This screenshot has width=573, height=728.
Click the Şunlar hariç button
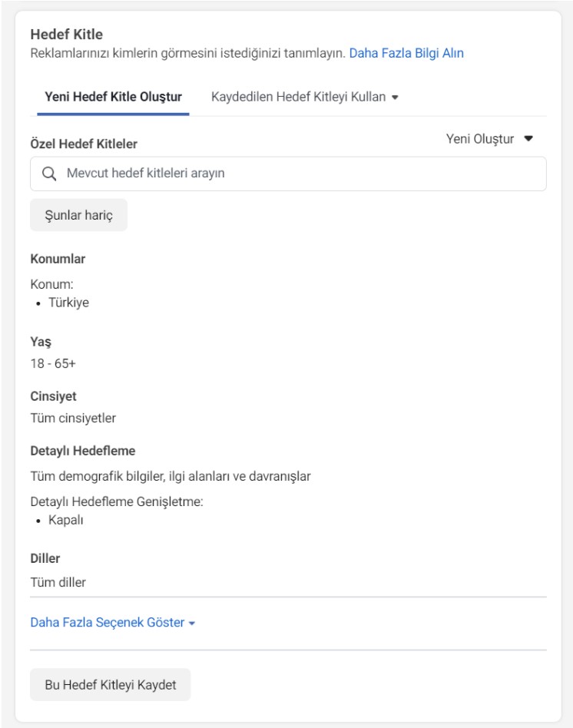[x=79, y=215]
